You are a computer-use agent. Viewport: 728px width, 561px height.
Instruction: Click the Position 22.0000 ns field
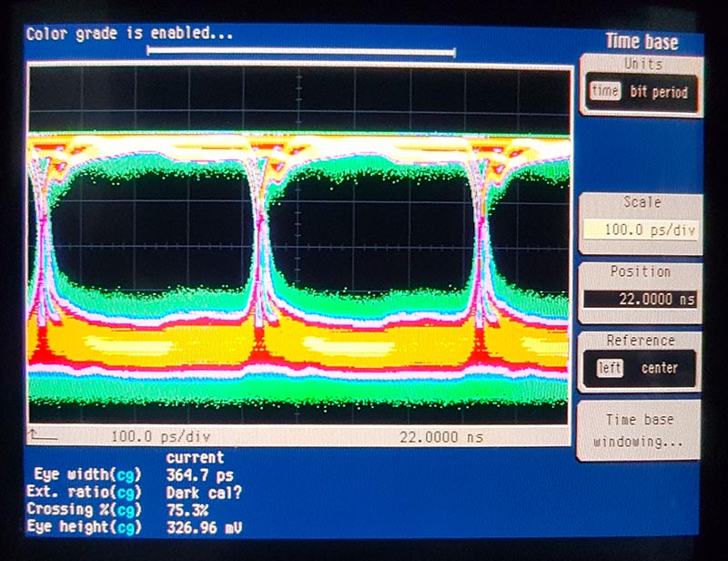640,299
